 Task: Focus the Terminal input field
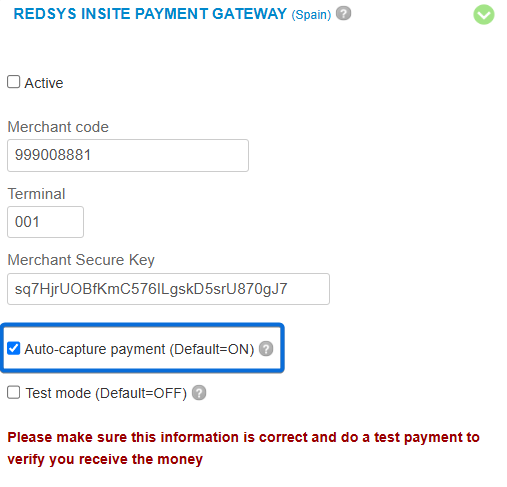pos(45,222)
